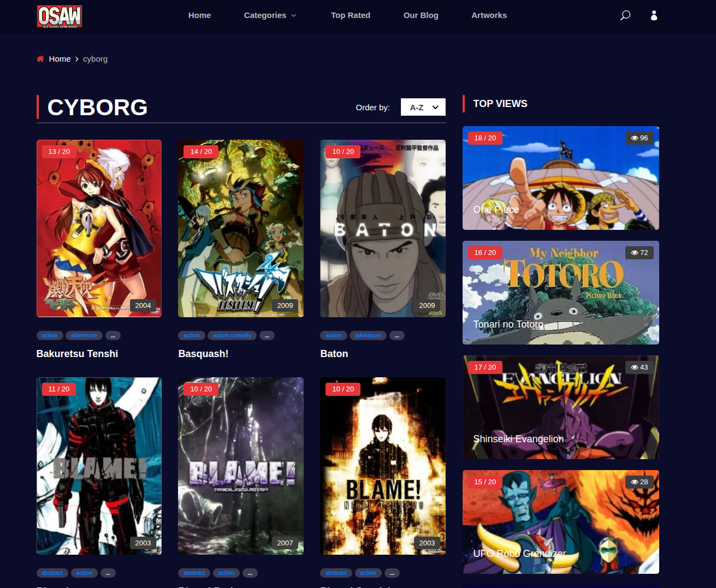Open One Piece top views card
This screenshot has height=588, width=716.
point(561,178)
